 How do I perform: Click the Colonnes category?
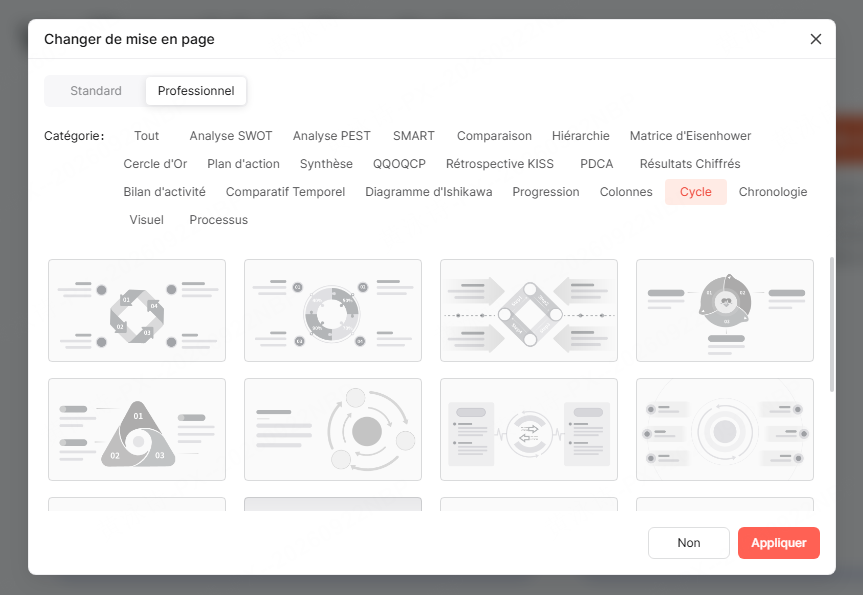tap(626, 192)
